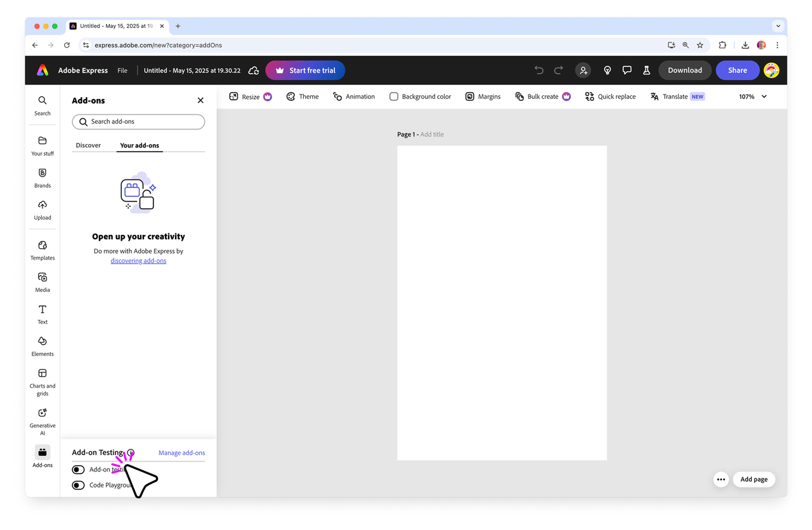Open the three-dots page options menu

pos(721,480)
